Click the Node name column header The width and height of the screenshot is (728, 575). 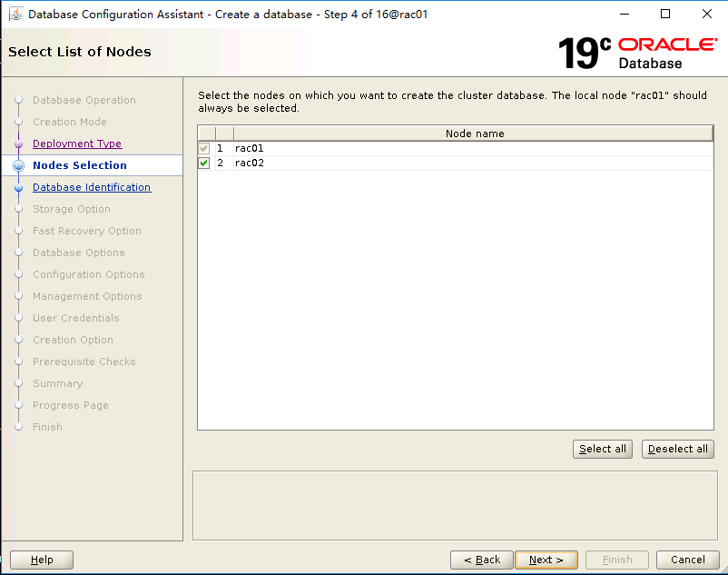click(474, 134)
